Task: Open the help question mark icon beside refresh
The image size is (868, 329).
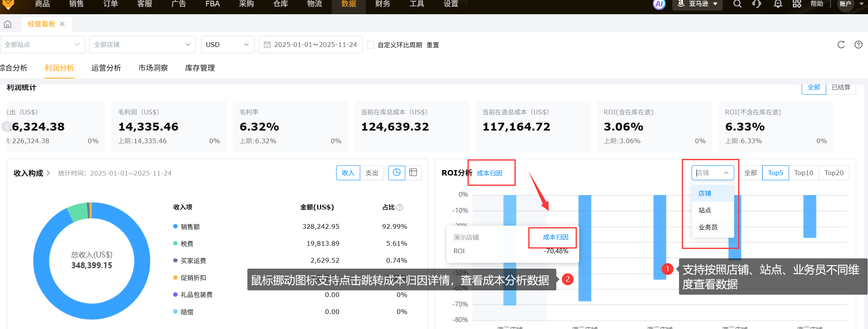Action: pyautogui.click(x=858, y=45)
